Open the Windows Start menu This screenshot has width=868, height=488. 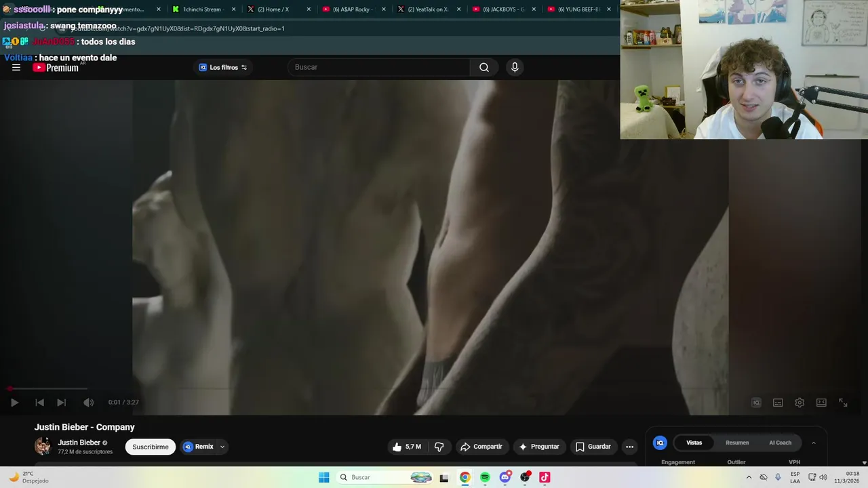pyautogui.click(x=324, y=477)
